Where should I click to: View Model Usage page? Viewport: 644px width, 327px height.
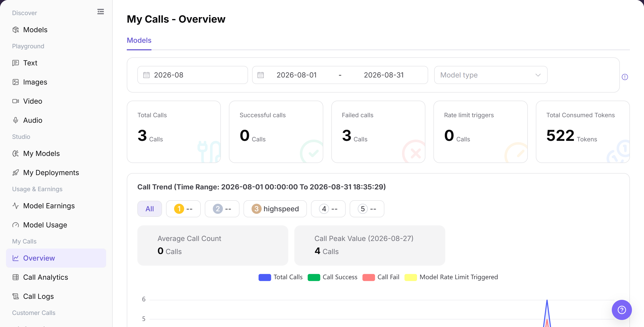point(56,225)
